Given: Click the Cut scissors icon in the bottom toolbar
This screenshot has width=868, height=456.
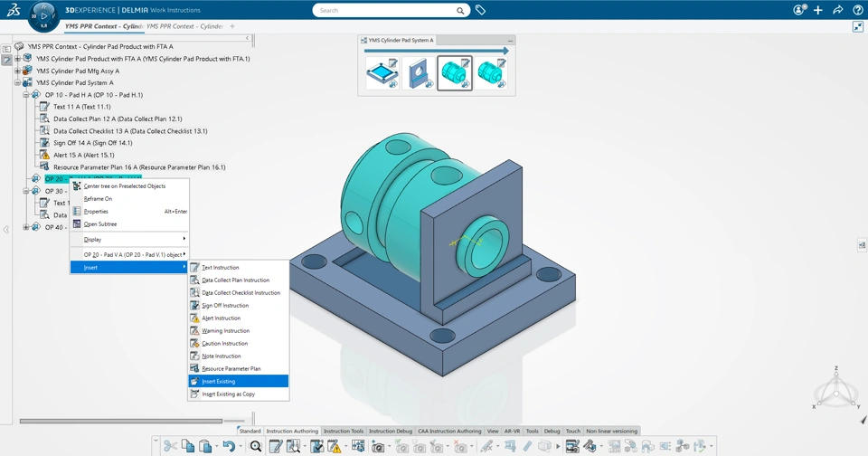Looking at the screenshot, I should (x=171, y=446).
